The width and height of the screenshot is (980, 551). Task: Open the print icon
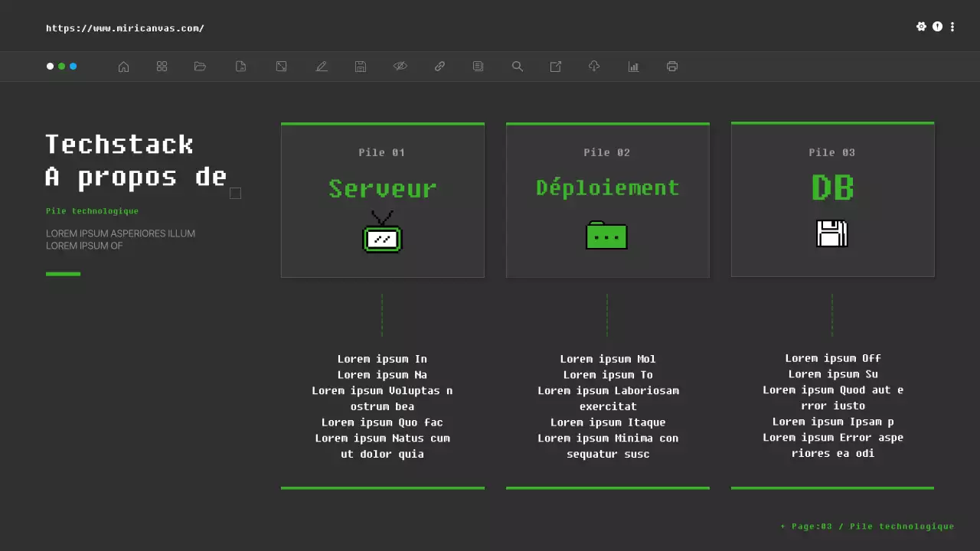671,66
